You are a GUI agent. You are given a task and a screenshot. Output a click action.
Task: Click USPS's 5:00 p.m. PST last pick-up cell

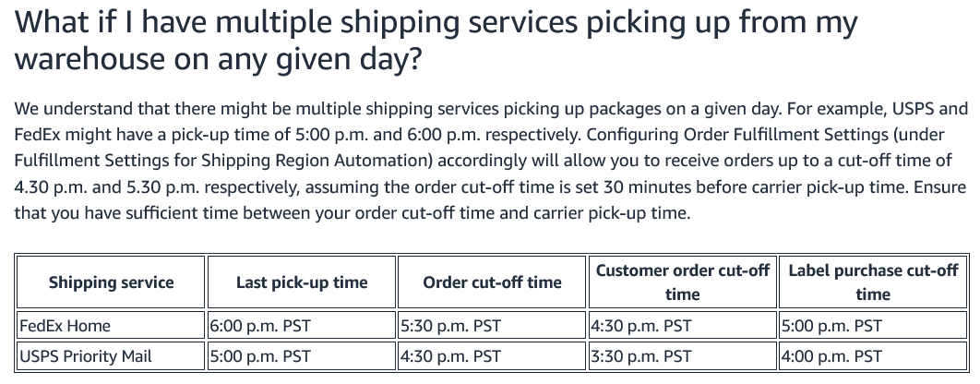(x=301, y=356)
